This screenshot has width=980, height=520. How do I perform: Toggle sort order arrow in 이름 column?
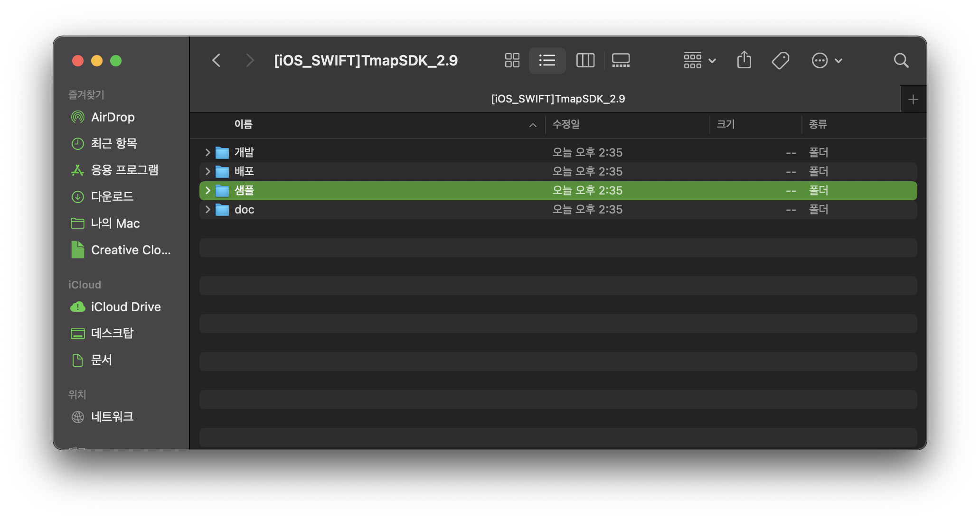point(533,125)
